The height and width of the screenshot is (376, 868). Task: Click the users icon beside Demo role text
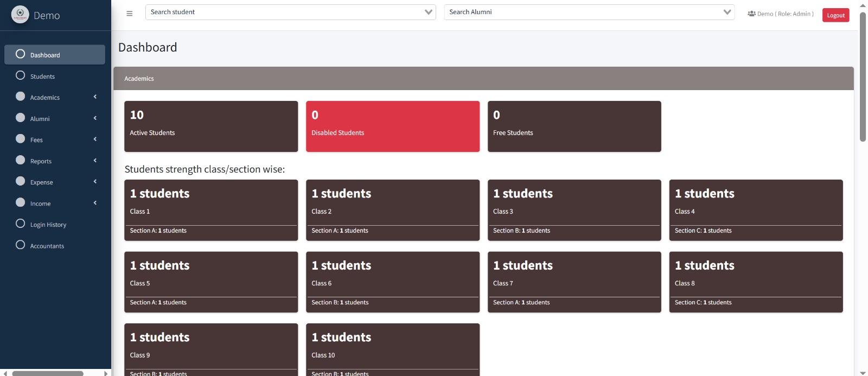point(751,14)
